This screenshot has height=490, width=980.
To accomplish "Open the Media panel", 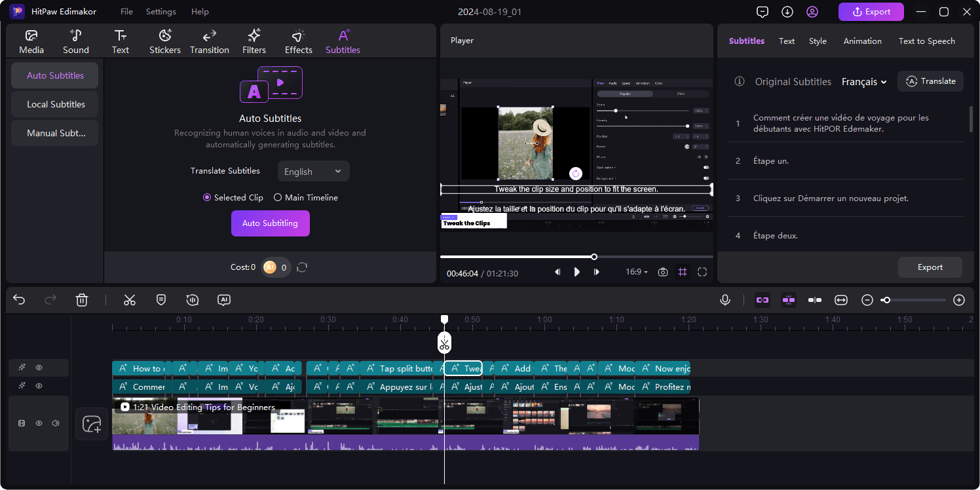I will [x=31, y=42].
